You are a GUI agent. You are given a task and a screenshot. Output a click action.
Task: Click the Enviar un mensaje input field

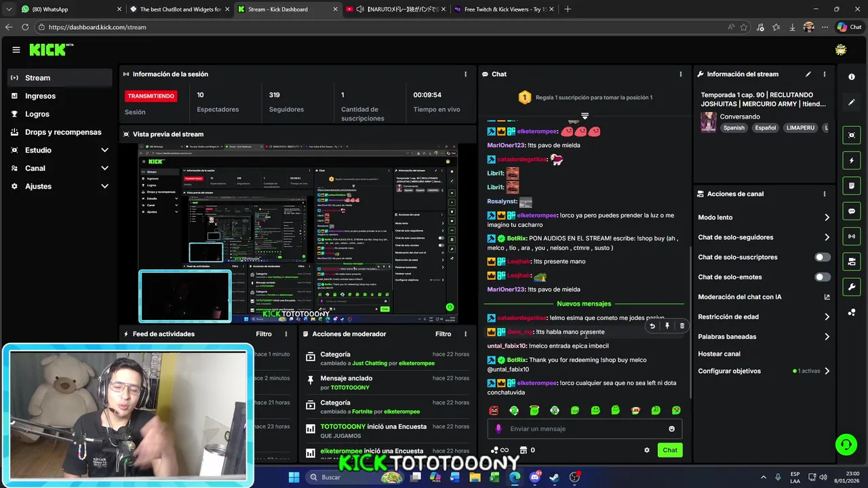pos(585,428)
